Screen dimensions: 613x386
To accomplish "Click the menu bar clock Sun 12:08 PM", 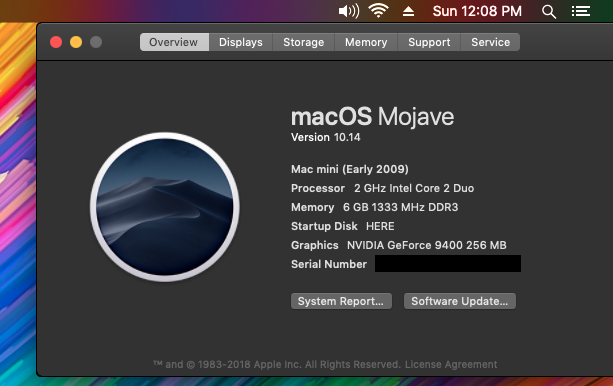I will point(477,11).
